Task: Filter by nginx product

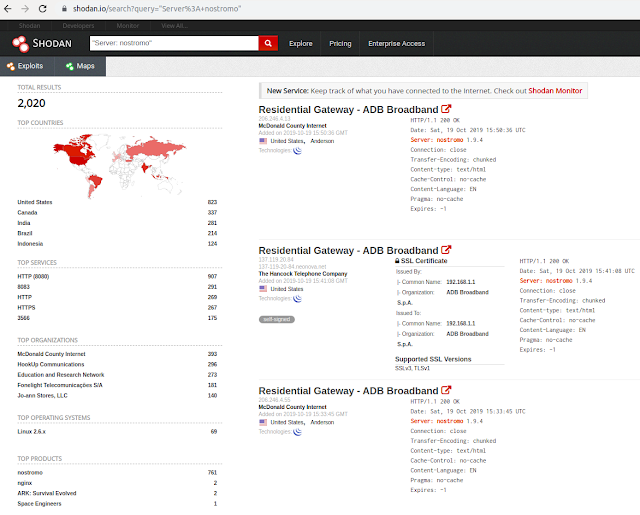Action: [24, 483]
